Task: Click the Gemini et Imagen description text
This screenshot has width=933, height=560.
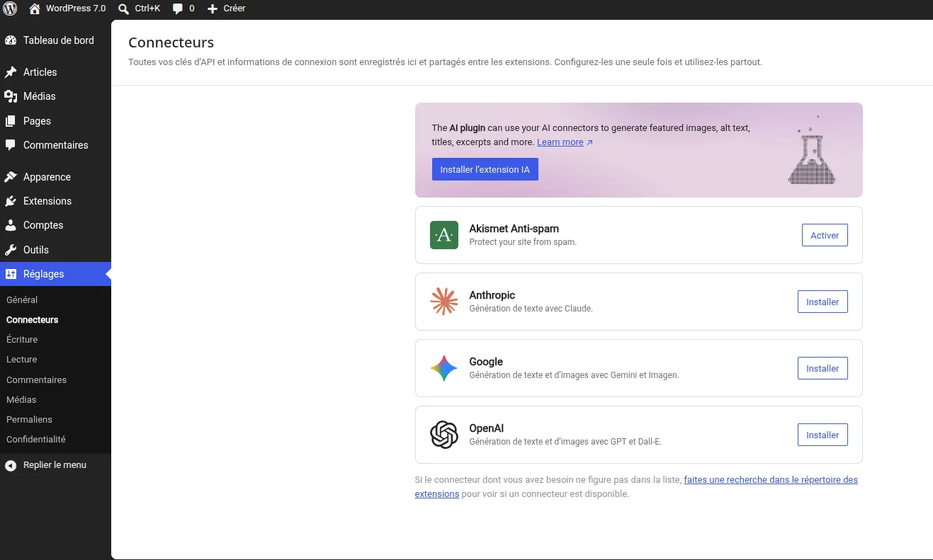Action: [x=574, y=375]
